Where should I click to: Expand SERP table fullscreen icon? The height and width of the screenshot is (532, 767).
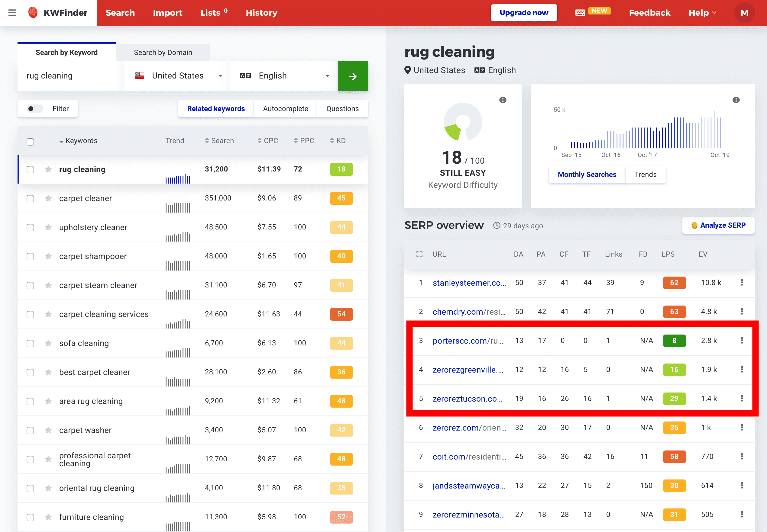coord(419,254)
